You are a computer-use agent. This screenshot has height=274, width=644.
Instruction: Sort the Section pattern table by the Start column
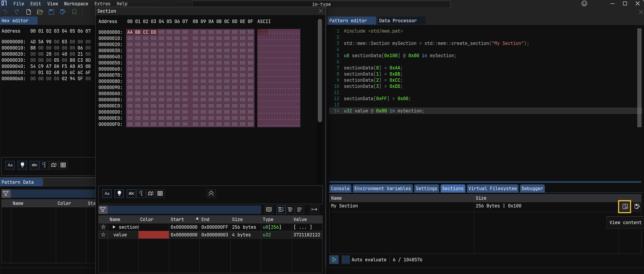pyautogui.click(x=177, y=219)
